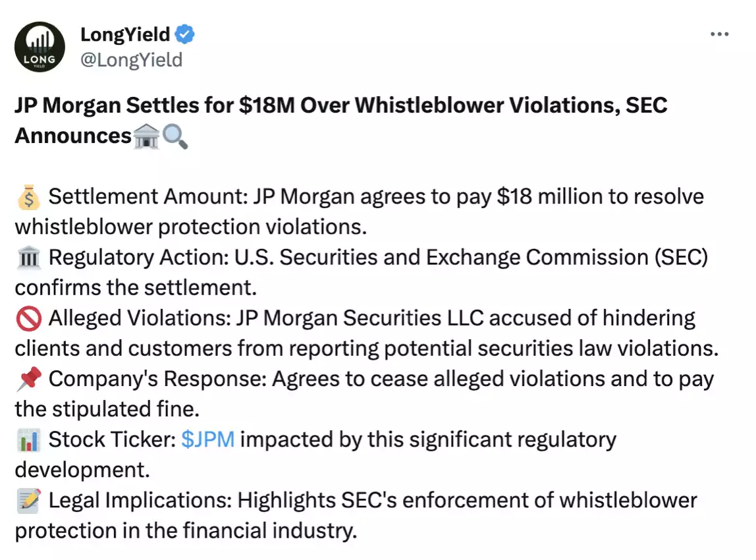756x560 pixels.
Task: Click the bar chart emoji
Action: click(x=28, y=439)
